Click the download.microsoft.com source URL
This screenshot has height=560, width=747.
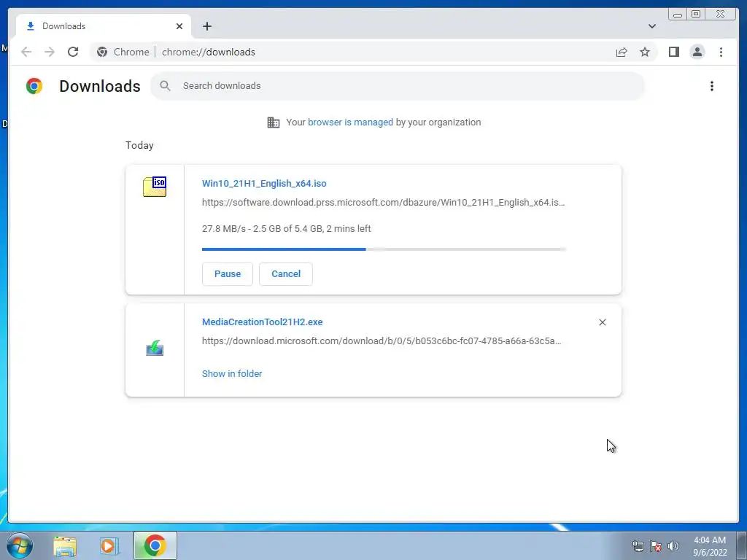pos(382,341)
